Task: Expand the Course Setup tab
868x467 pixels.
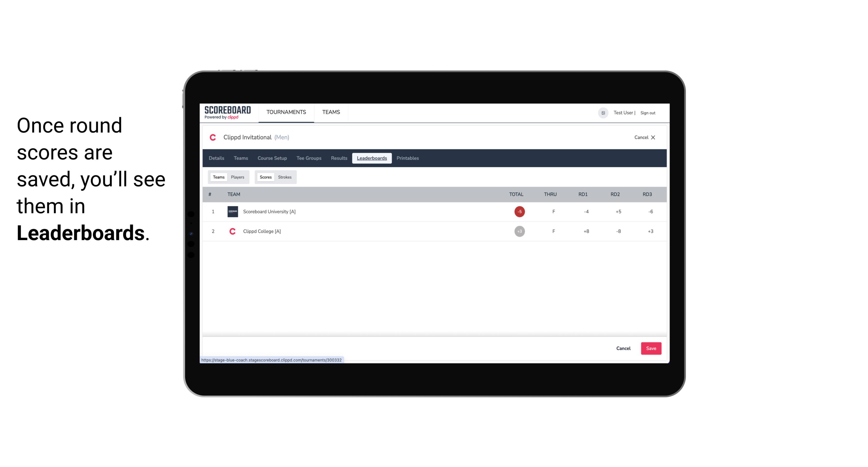Action: [x=272, y=158]
